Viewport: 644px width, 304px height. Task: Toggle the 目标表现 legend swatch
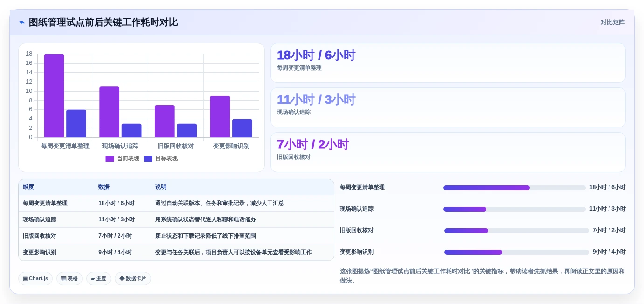148,159
